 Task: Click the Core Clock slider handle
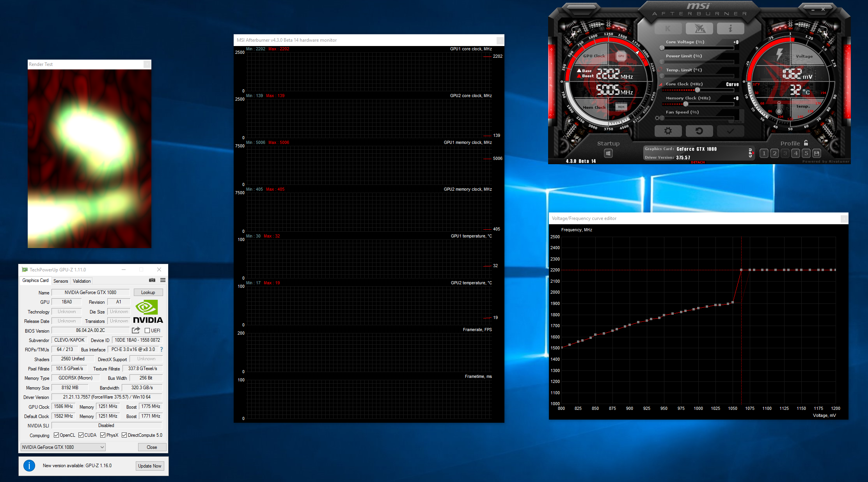tap(698, 90)
